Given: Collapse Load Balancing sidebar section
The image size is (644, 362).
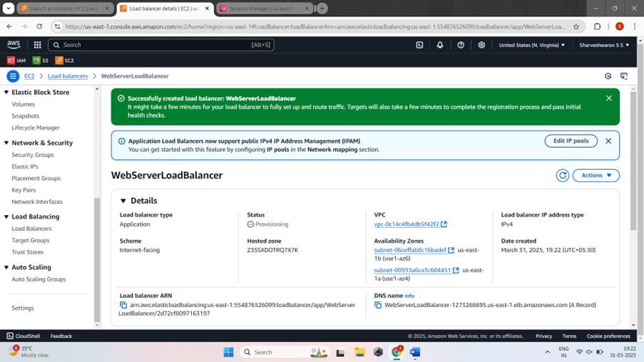Looking at the screenshot, I should (6, 217).
